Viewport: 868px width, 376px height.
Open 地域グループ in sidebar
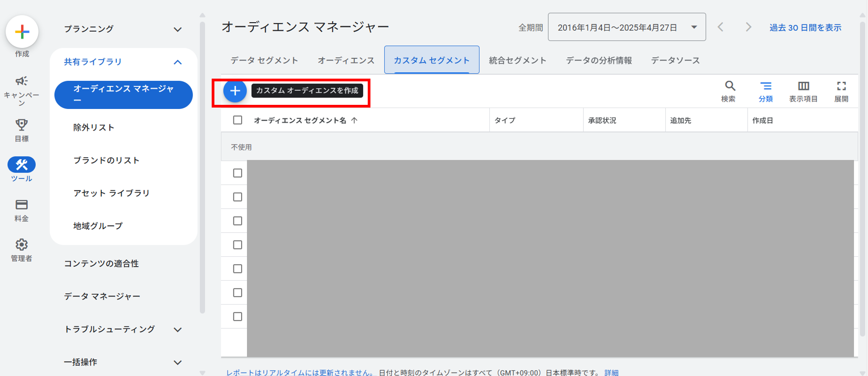coord(98,226)
